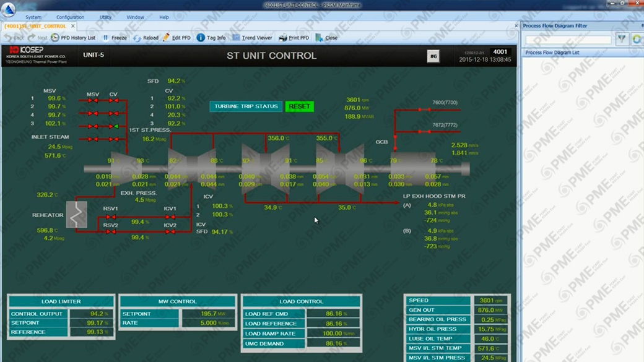Click the LUBE OIL TEMP value 46.0

487,339
